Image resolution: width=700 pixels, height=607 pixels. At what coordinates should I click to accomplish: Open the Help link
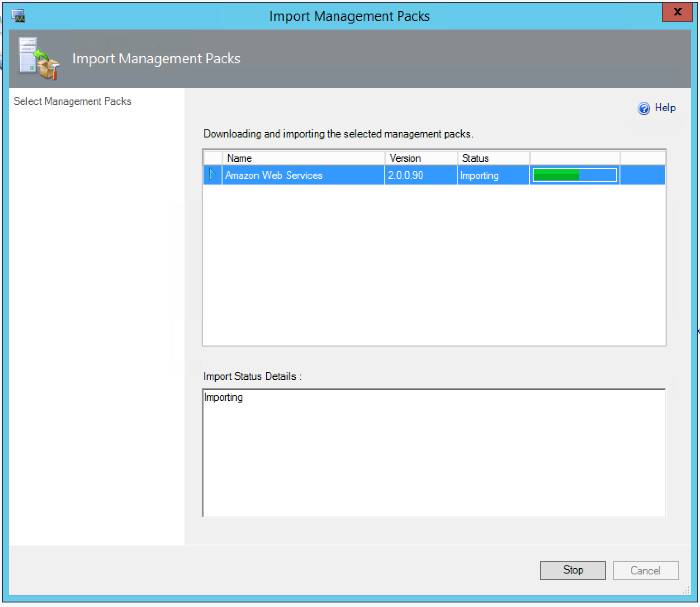pyautogui.click(x=665, y=108)
